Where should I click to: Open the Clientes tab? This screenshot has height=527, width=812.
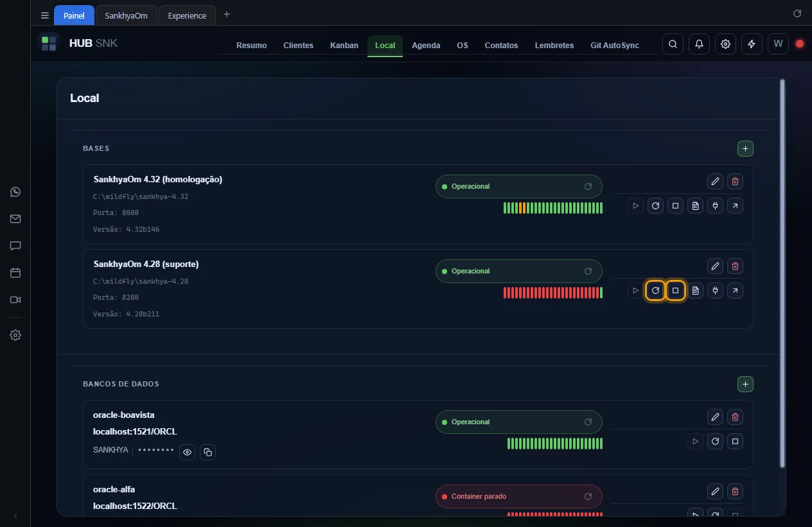pyautogui.click(x=298, y=46)
